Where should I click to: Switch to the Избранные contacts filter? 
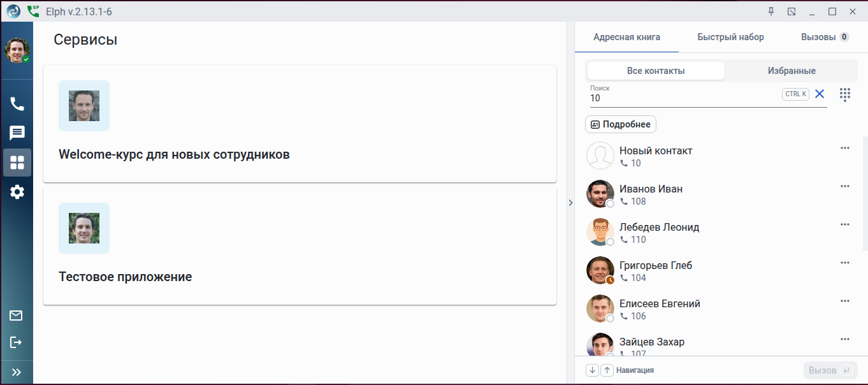pos(792,71)
